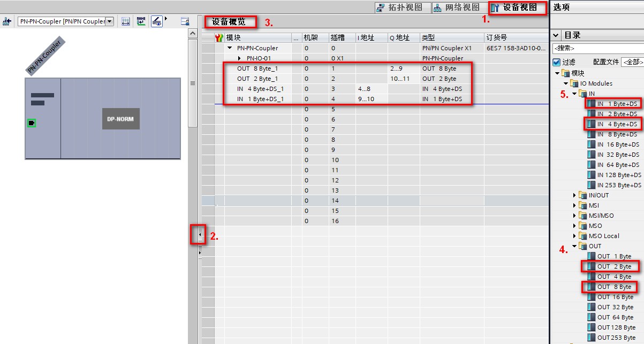Image resolution: width=644 pixels, height=344 pixels.
Task: Expand the MSI folder in the catalog
Action: (x=574, y=205)
